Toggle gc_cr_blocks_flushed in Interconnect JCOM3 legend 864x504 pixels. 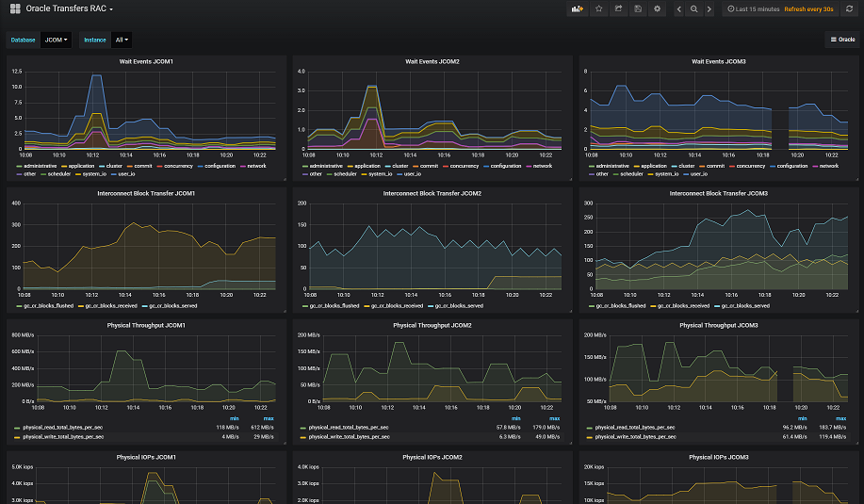tap(621, 306)
